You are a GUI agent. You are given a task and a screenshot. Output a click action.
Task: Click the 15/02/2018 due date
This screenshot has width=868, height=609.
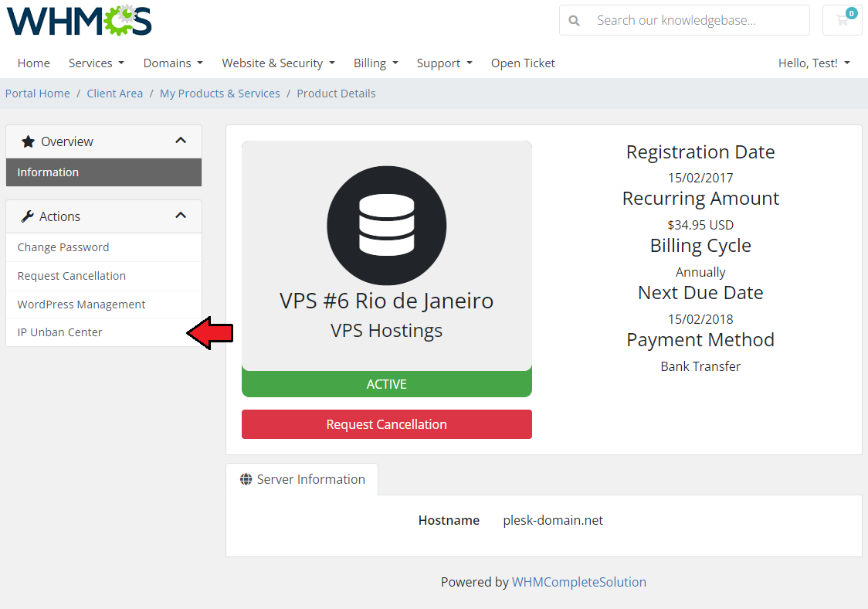click(700, 319)
